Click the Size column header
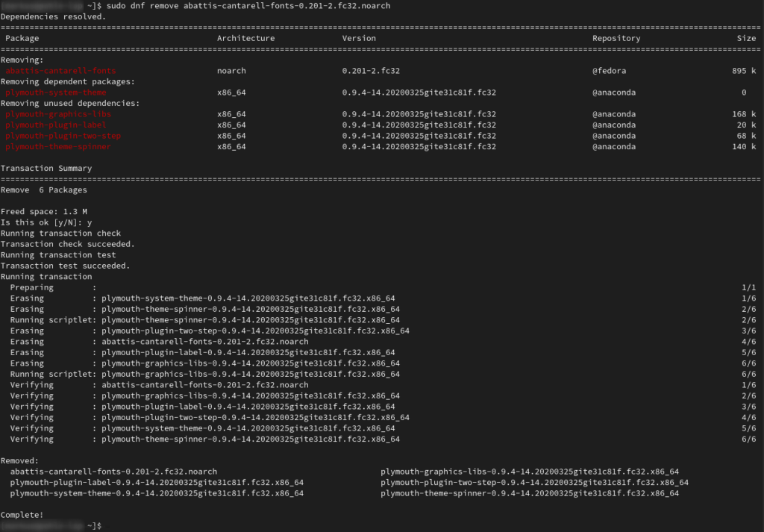Viewport: 764px width, 532px height. (746, 38)
